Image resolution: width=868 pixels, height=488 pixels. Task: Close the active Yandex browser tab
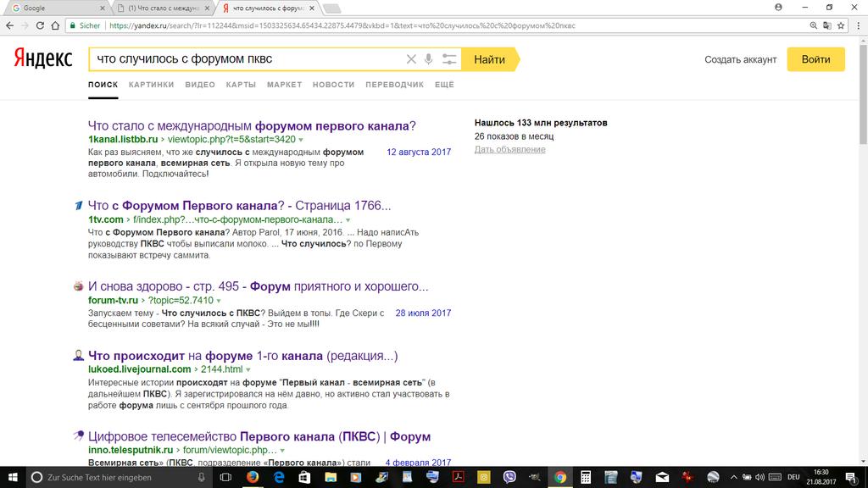coord(312,8)
